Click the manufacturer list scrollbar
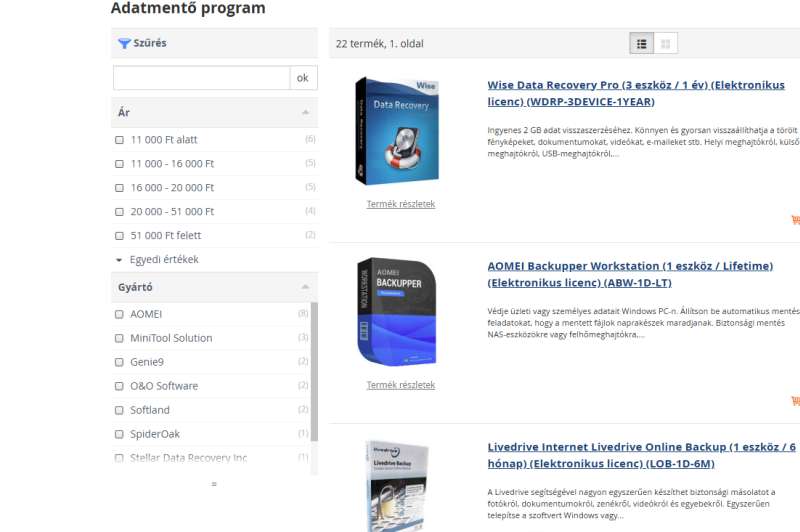 pyautogui.click(x=314, y=370)
